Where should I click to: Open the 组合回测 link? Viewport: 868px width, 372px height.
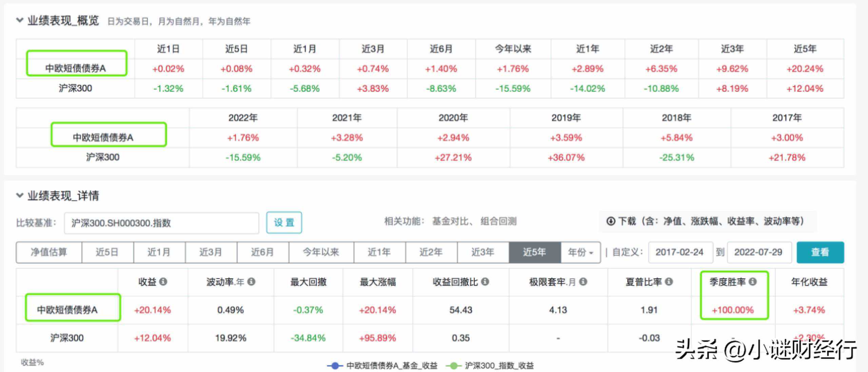click(498, 221)
